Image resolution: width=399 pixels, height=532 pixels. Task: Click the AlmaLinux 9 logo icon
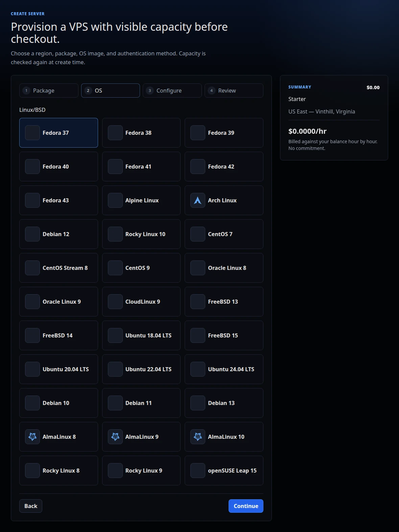115,437
